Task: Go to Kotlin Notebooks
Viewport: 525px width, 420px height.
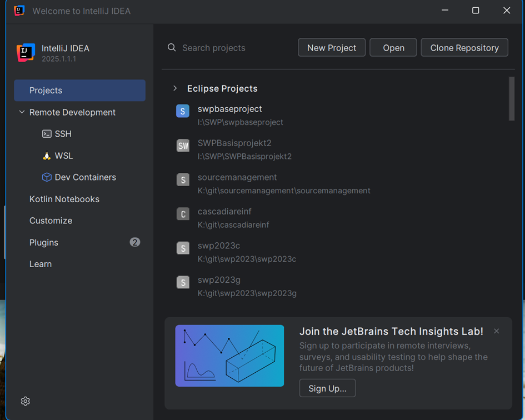Action: pyautogui.click(x=64, y=199)
